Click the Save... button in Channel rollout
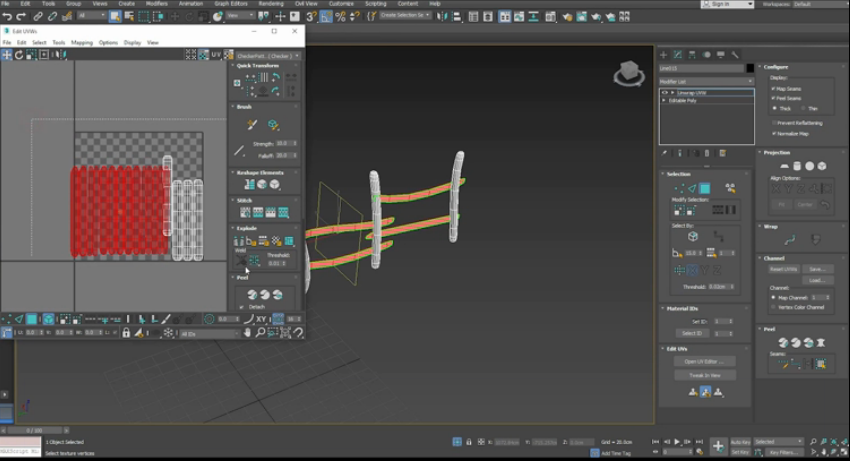This screenshot has height=461, width=850. (817, 270)
